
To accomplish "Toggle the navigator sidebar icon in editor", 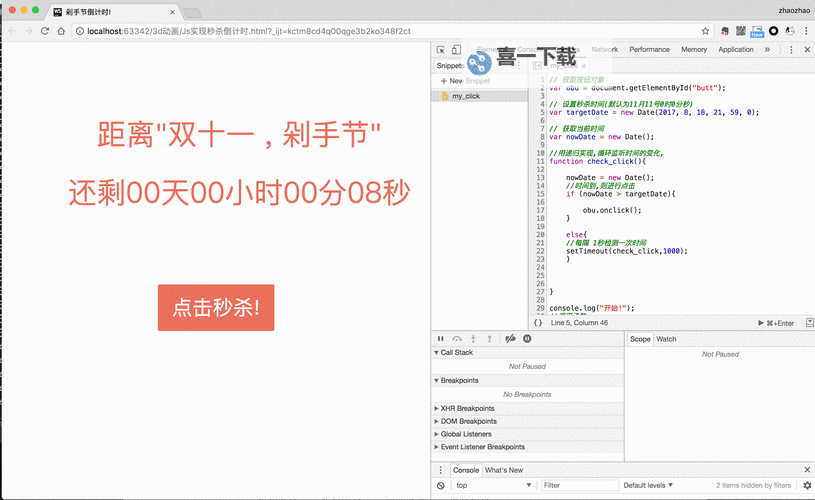I will [x=537, y=66].
